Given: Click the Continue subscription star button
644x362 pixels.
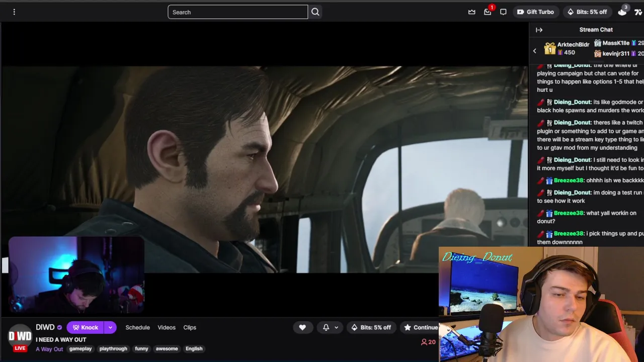Looking at the screenshot, I should click(x=421, y=327).
